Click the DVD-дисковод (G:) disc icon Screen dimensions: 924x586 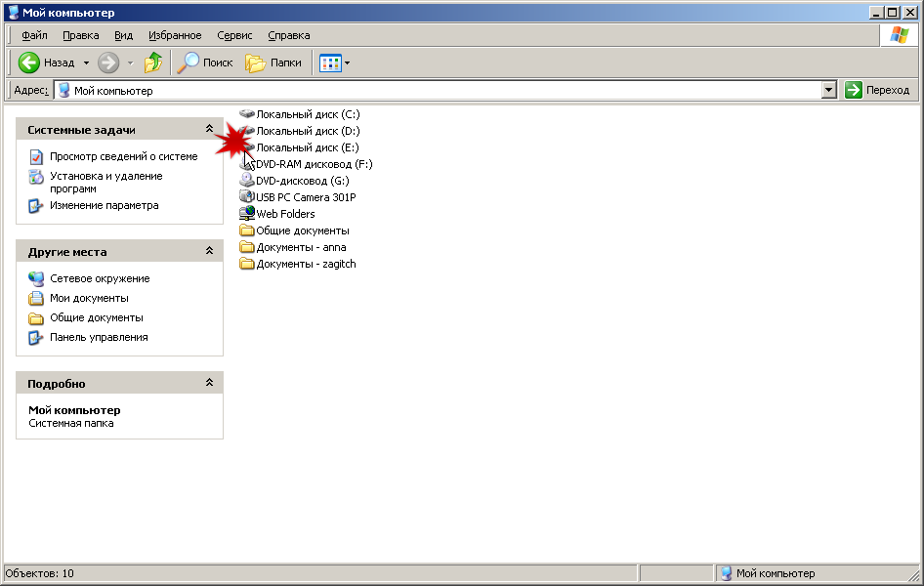click(x=247, y=181)
